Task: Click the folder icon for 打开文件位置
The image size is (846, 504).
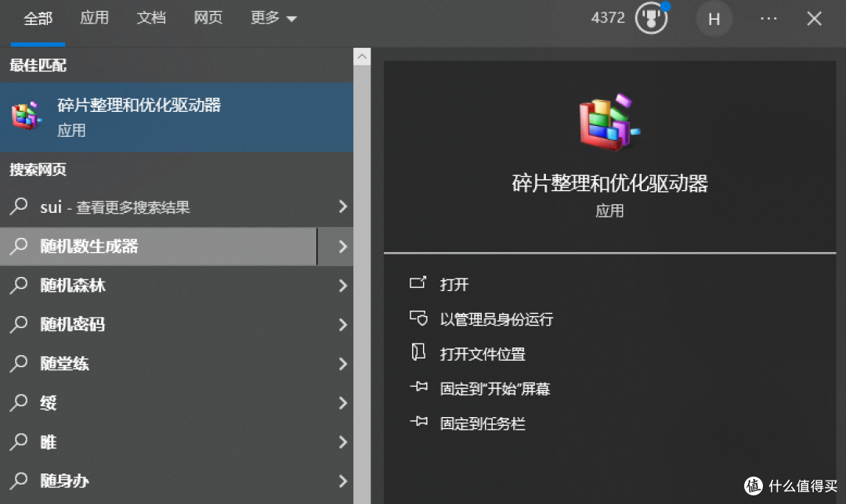Action: 418,352
